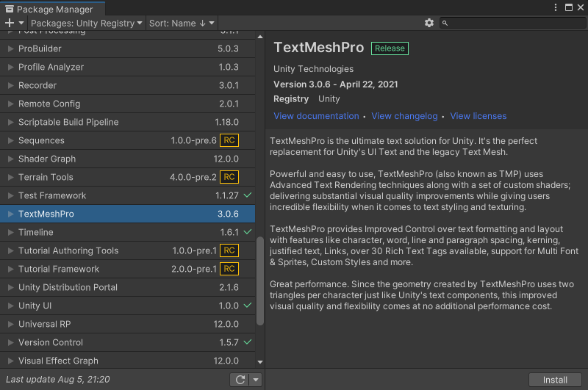Click the Tutorial Framework RC badge
588x390 pixels.
(229, 269)
